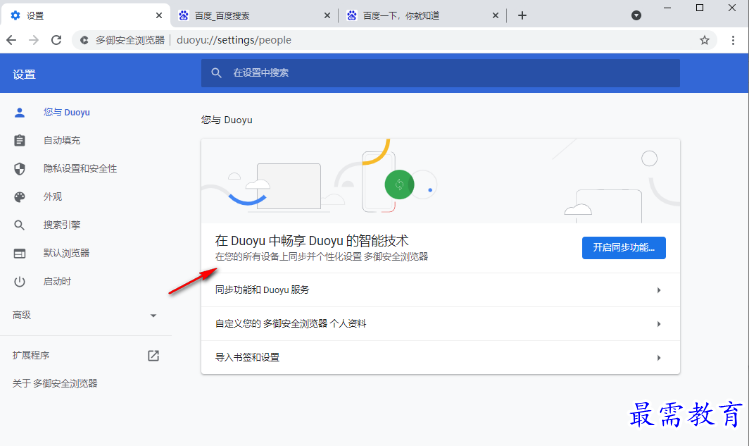Open 隐私设置和安全性 settings section

coord(80,169)
